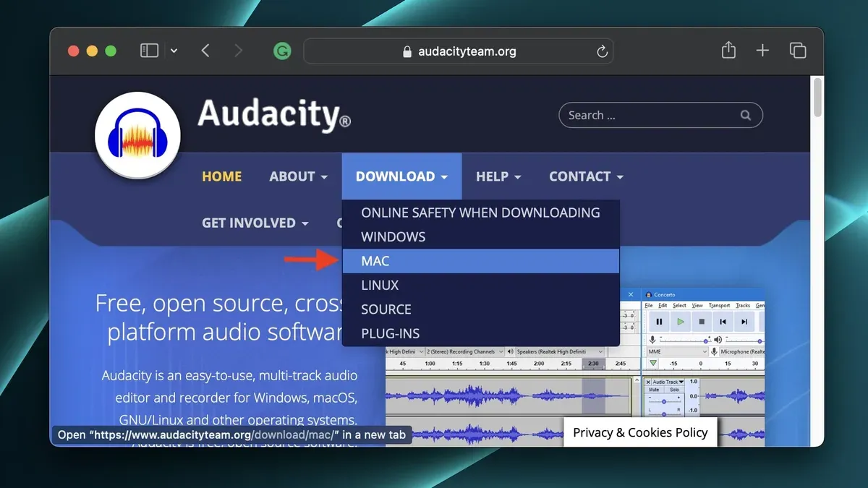Click the playback volume slider beside the speaker
Image resolution: width=868 pixels, height=488 pixels.
coord(745,340)
